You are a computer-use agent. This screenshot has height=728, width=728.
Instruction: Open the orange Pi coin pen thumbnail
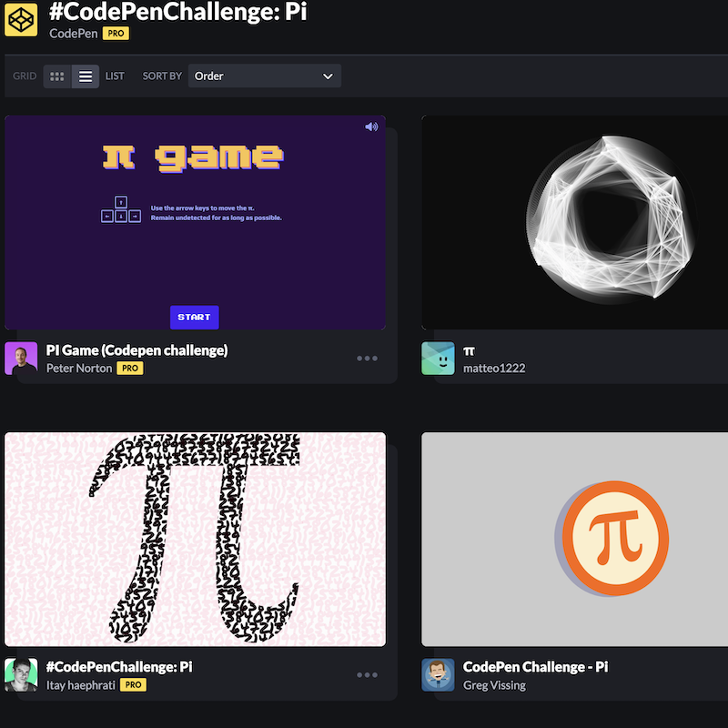[x=575, y=539]
